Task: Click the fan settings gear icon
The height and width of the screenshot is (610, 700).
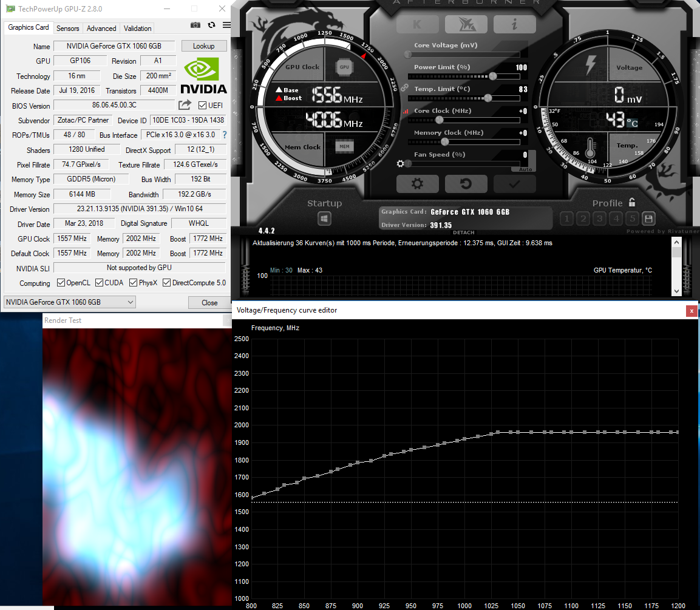Action: click(401, 164)
